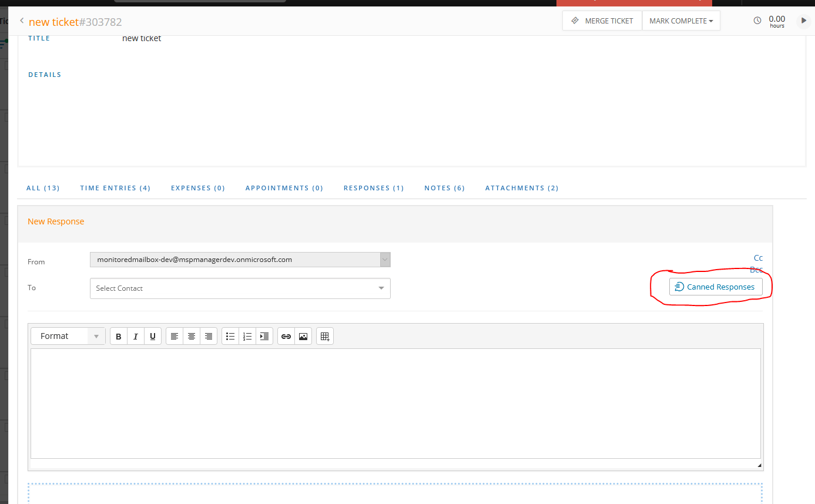
Task: Toggle left text alignment
Action: coord(174,336)
